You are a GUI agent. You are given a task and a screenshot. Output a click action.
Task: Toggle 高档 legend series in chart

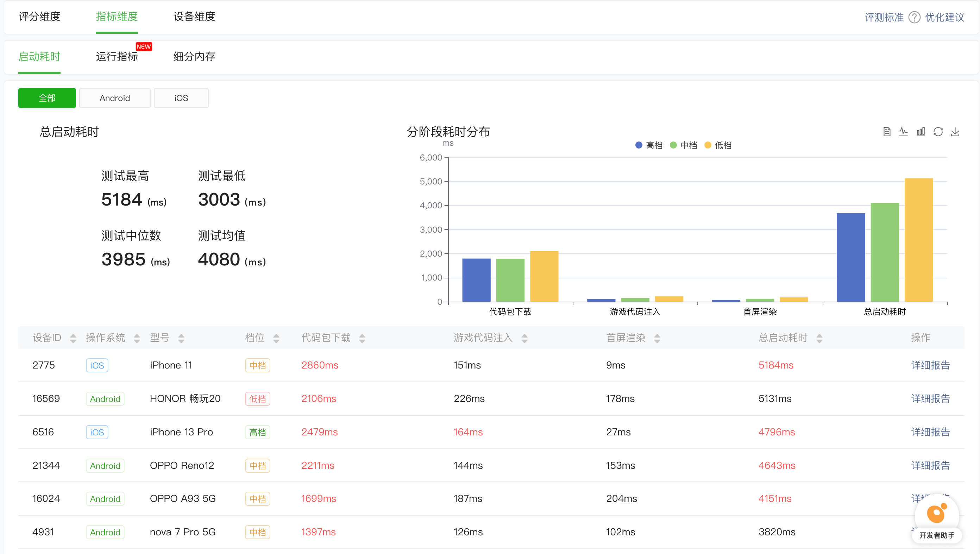649,145
